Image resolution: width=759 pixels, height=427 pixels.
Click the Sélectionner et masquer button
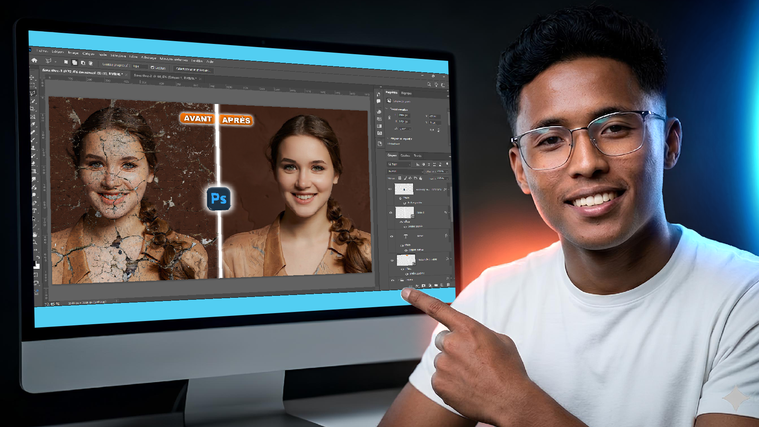coord(193,69)
